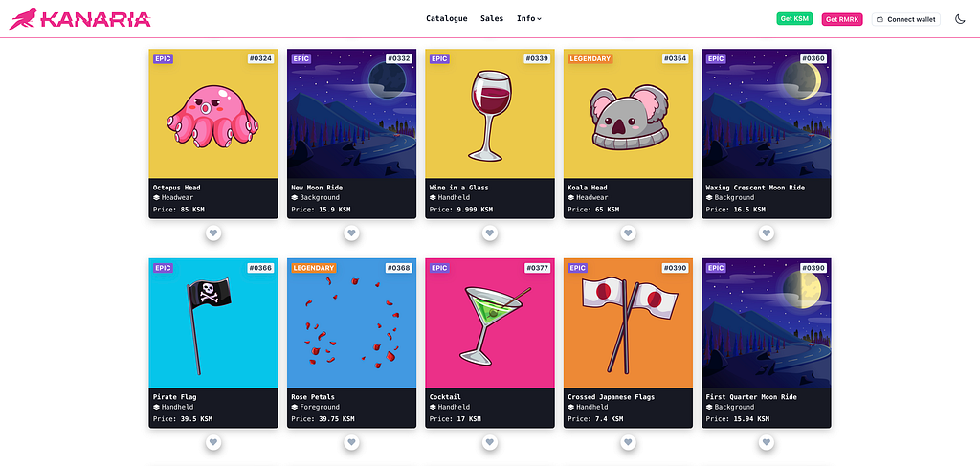The width and height of the screenshot is (980, 466).
Task: Toggle dark mode with the moon icon
Action: point(960,19)
